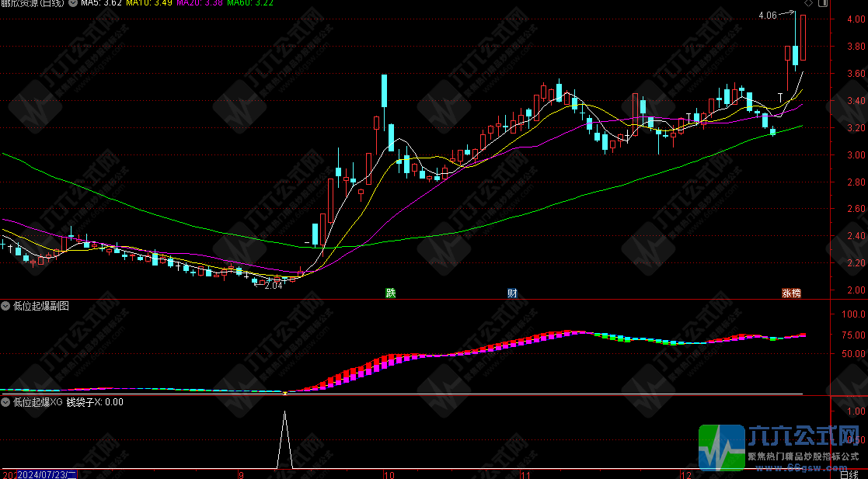868x479 pixels.
Task: Click the 涨榜 event marker
Action: (791, 293)
